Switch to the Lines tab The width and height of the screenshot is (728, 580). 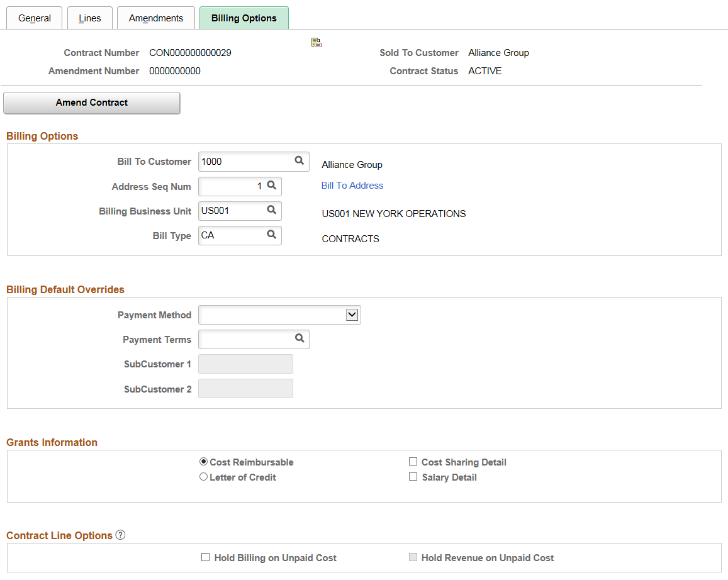pyautogui.click(x=89, y=18)
